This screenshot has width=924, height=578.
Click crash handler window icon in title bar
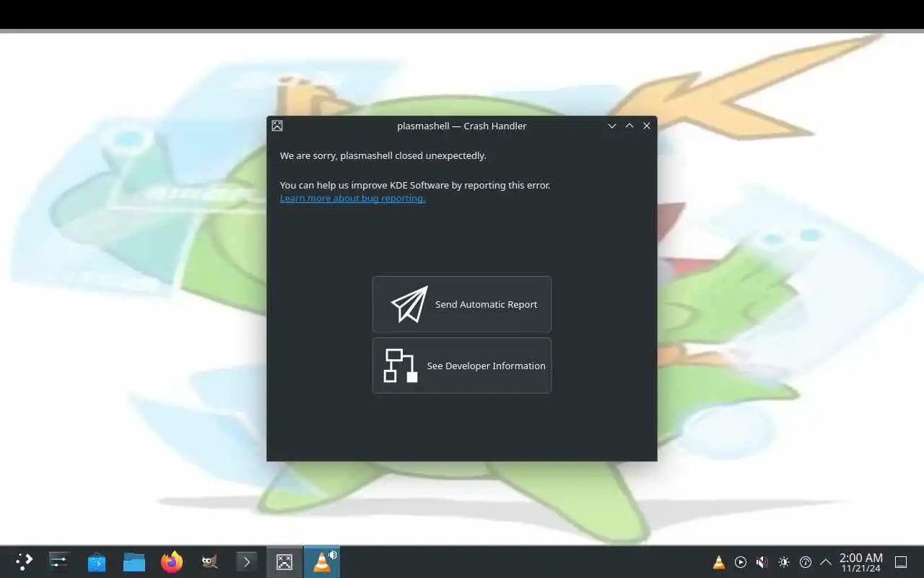(x=277, y=126)
